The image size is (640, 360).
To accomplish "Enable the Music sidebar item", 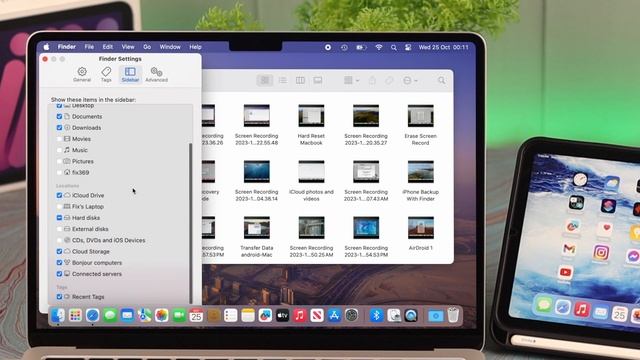I will click(59, 150).
